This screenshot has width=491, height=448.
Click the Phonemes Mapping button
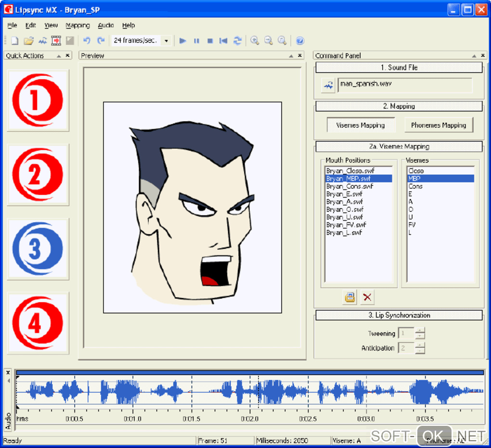click(438, 125)
